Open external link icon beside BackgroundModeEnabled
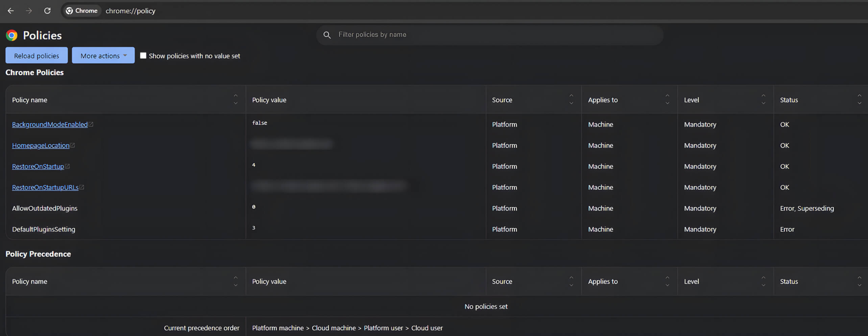 point(91,125)
